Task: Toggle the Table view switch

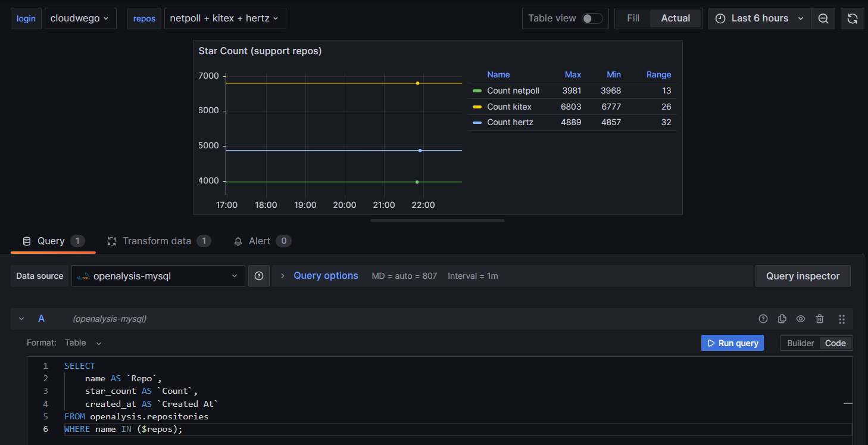Action: point(592,18)
